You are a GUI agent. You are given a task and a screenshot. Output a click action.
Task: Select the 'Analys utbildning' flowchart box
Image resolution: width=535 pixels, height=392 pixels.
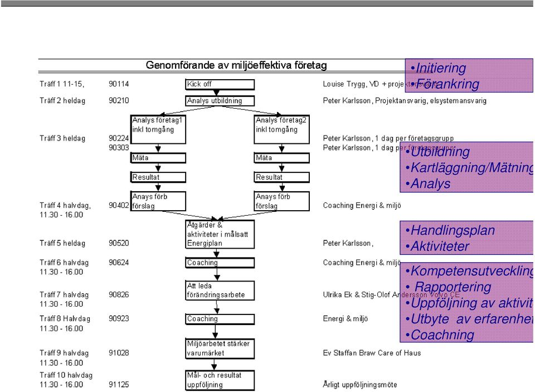[x=220, y=101]
